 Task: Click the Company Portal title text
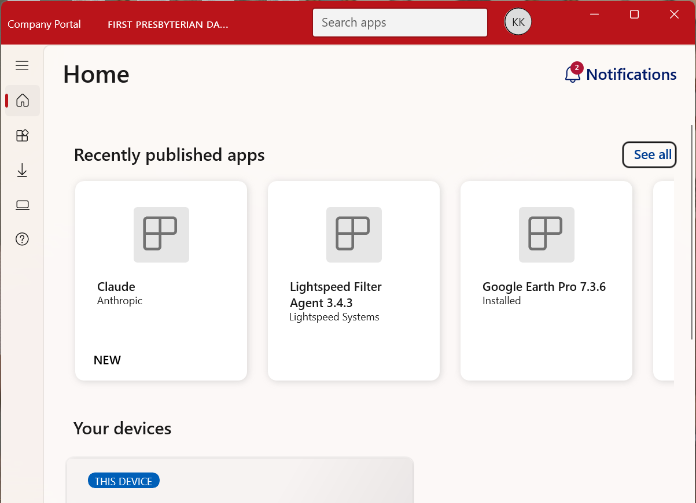click(x=44, y=24)
